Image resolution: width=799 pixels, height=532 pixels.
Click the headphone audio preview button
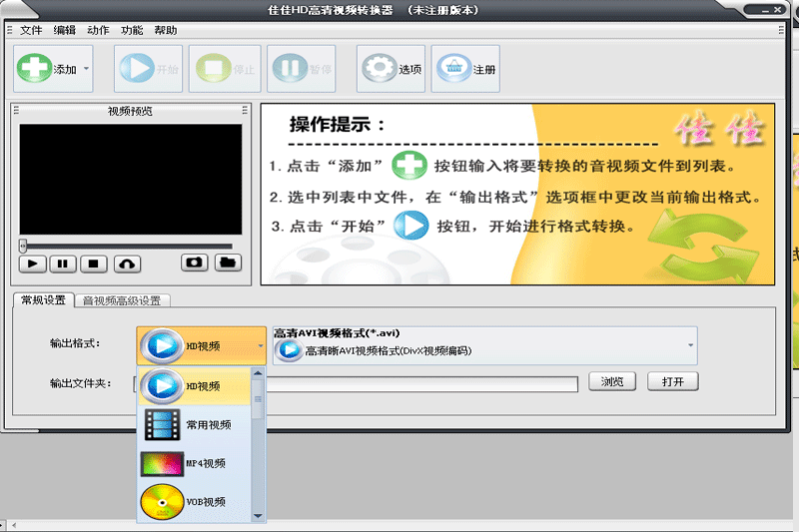(x=128, y=264)
